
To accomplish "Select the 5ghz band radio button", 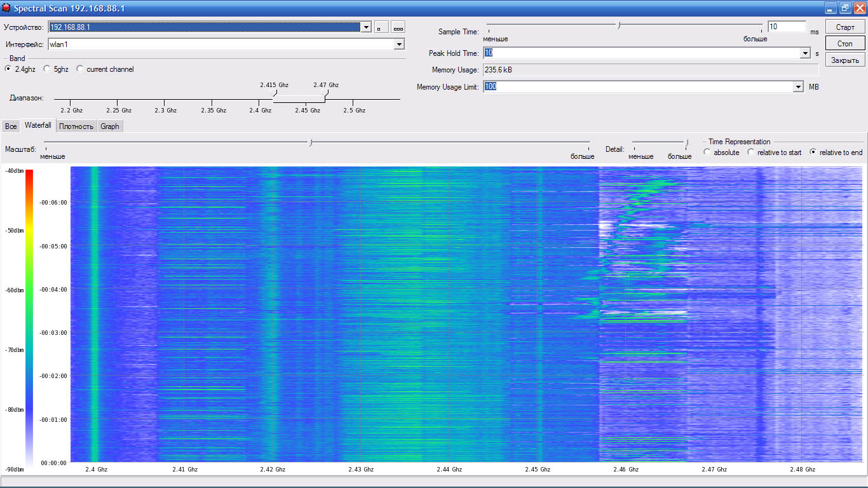I will coord(47,69).
